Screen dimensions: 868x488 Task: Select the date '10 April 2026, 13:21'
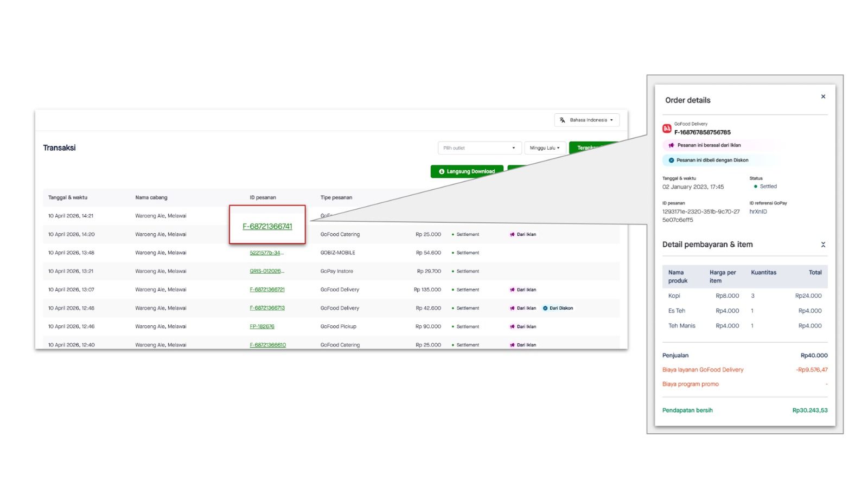(x=71, y=272)
